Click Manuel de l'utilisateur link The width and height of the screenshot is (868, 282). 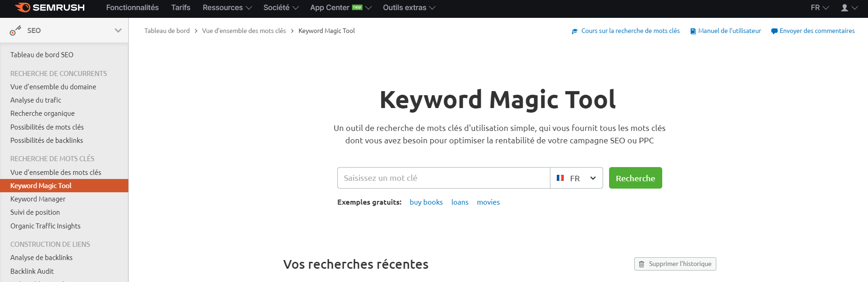(x=730, y=31)
